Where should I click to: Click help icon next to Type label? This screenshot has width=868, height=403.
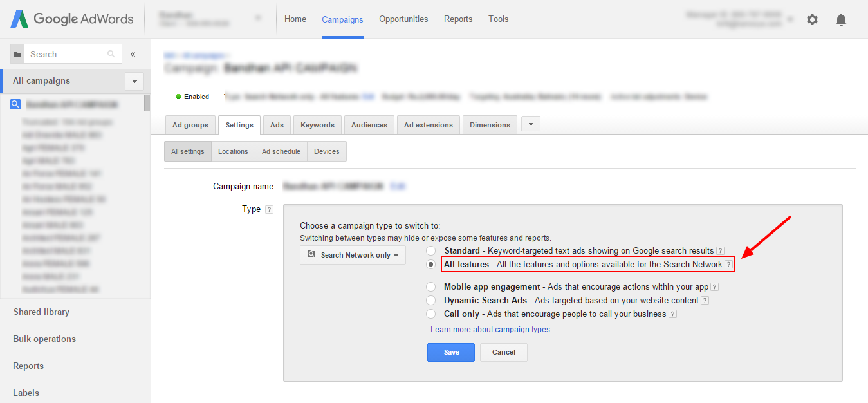tap(269, 209)
